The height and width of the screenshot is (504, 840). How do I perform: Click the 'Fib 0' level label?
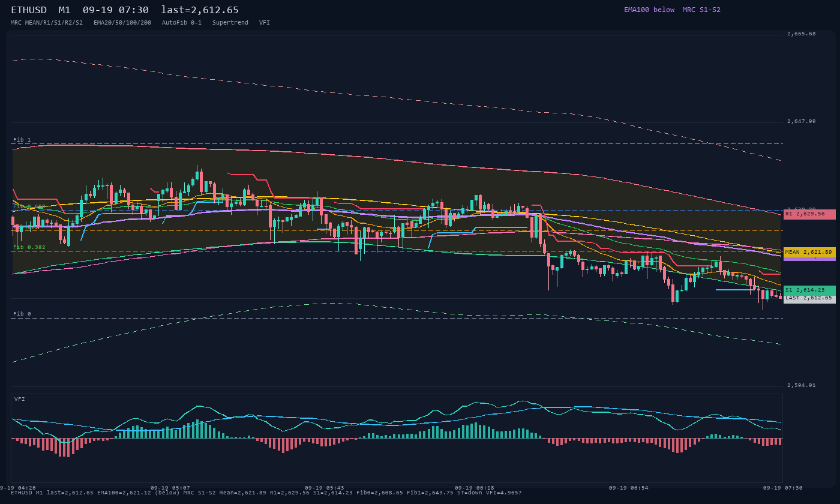22,314
